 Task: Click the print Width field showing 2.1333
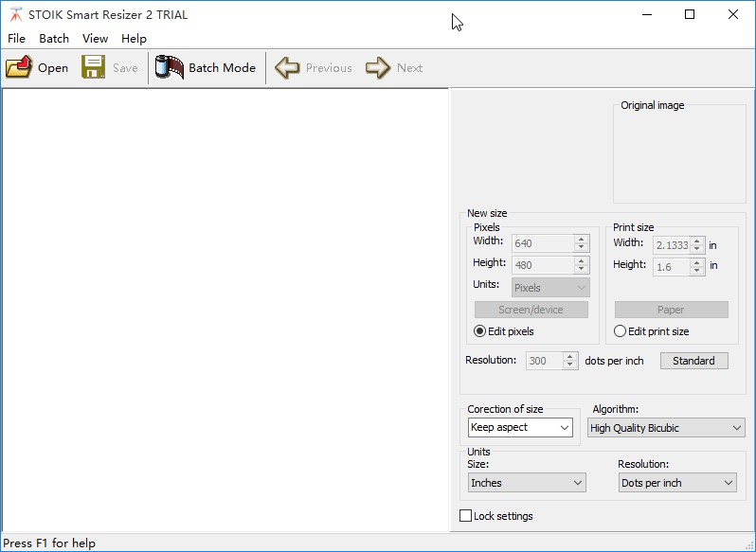point(672,245)
